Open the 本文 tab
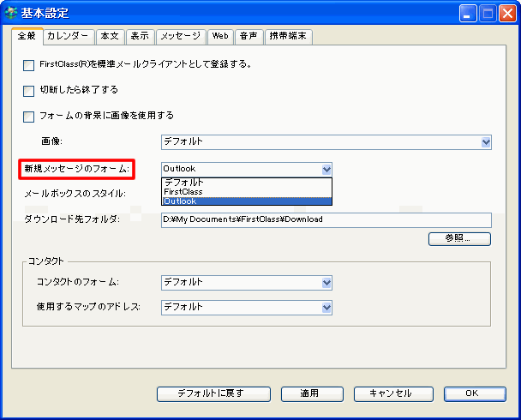521x420 pixels. (x=110, y=36)
